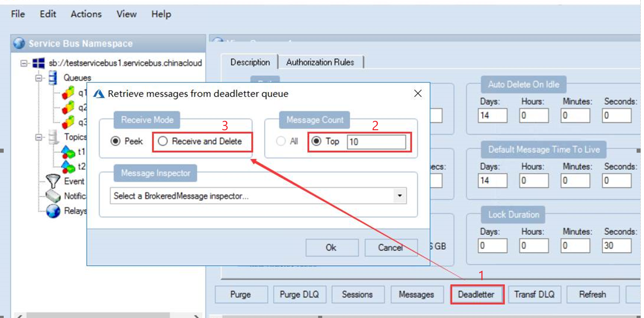The height and width of the screenshot is (318, 644).
Task: Select the Top message count option
Action: coord(316,141)
